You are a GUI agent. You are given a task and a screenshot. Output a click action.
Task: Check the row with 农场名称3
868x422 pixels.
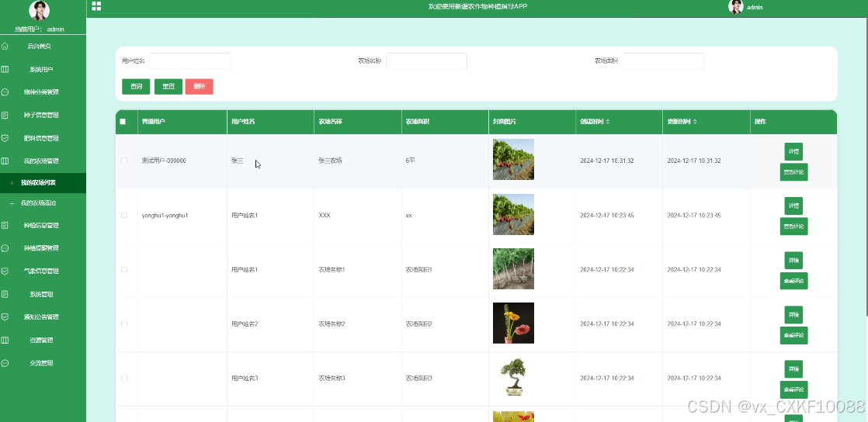[124, 379]
